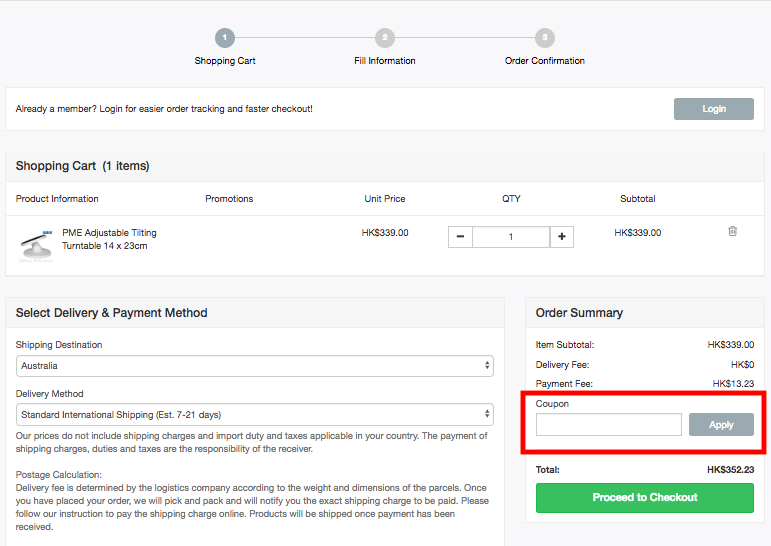Screen dimensions: 771x546
Task: Select the Shopping Cart step label
Action: point(225,61)
